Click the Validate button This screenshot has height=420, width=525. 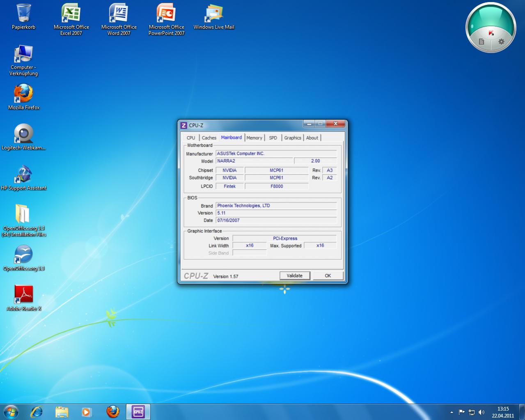click(x=295, y=275)
